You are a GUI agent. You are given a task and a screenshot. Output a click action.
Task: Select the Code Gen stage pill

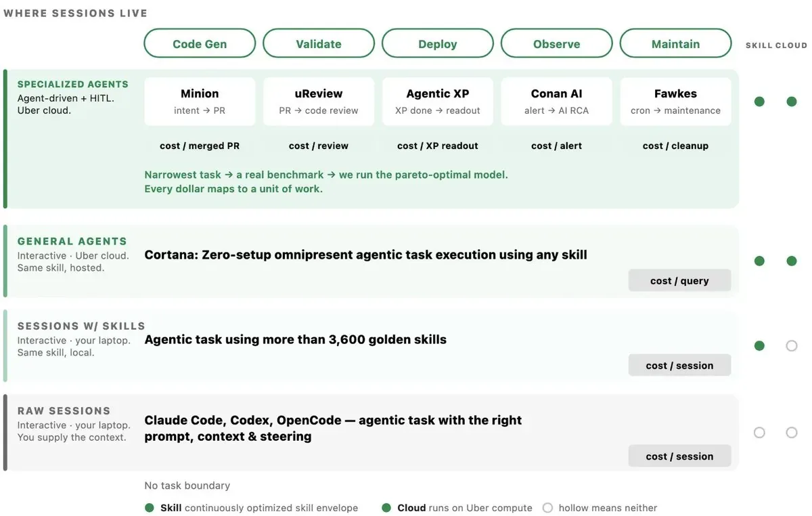(200, 43)
